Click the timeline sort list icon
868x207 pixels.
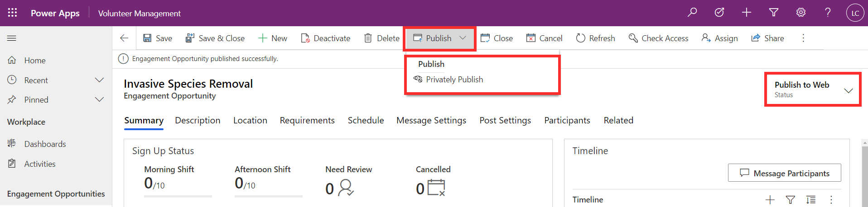(x=811, y=200)
